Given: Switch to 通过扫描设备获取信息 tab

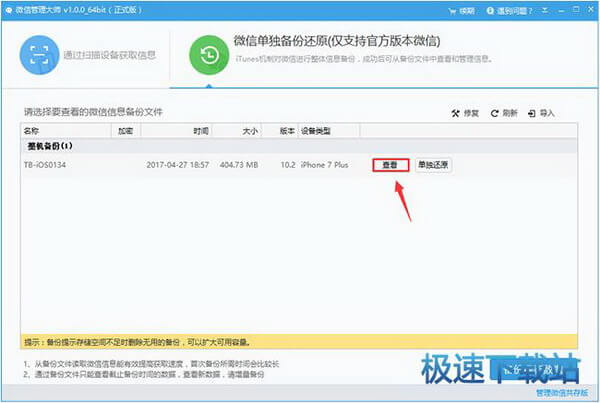Looking at the screenshot, I should [88, 55].
